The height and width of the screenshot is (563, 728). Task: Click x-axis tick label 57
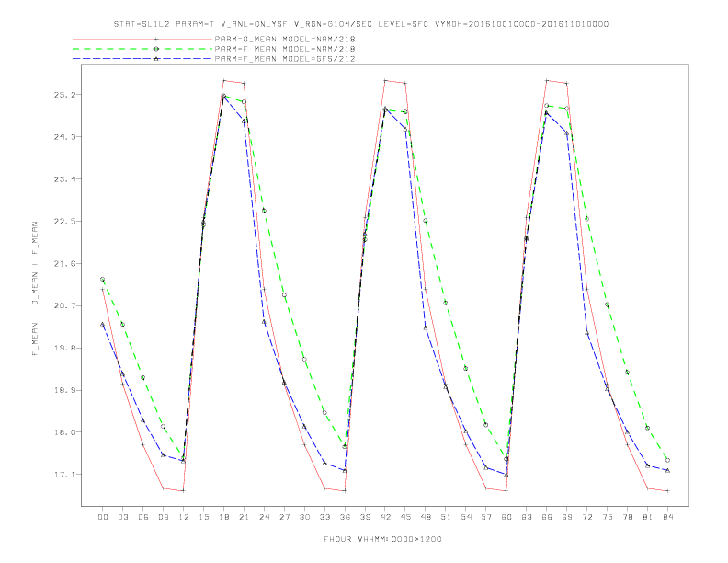point(486,517)
